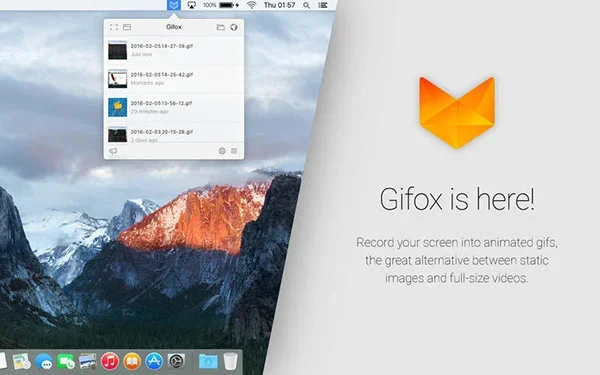600x375 pixels.
Task: Open Gifox settings gear icon
Action: (222, 151)
